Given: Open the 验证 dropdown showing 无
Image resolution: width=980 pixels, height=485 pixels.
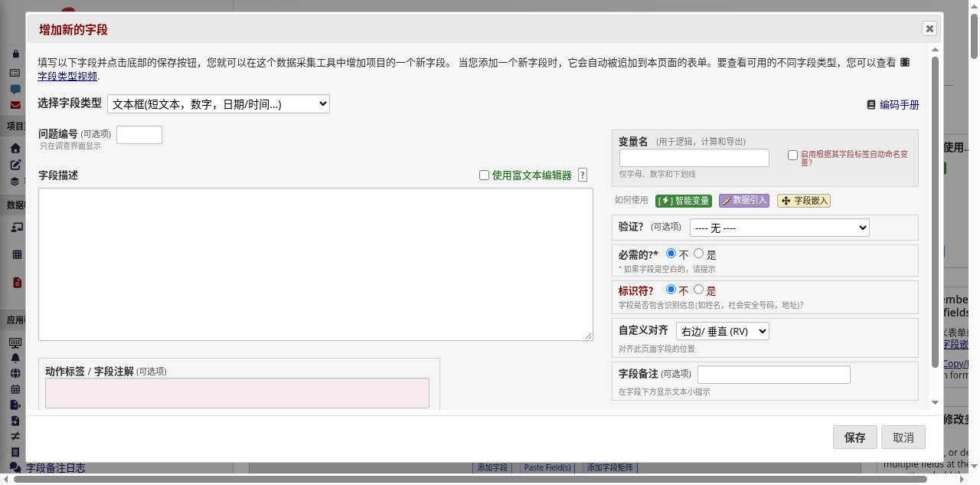Looking at the screenshot, I should pos(779,228).
